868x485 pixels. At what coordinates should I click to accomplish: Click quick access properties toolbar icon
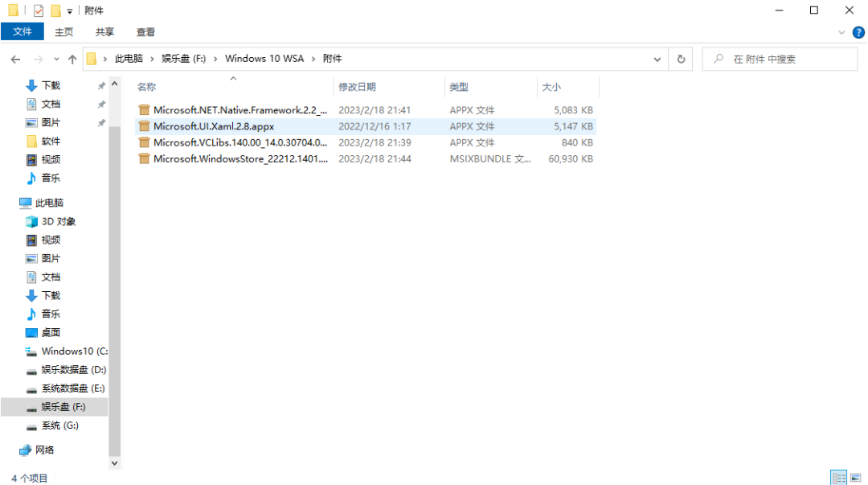pos(39,10)
